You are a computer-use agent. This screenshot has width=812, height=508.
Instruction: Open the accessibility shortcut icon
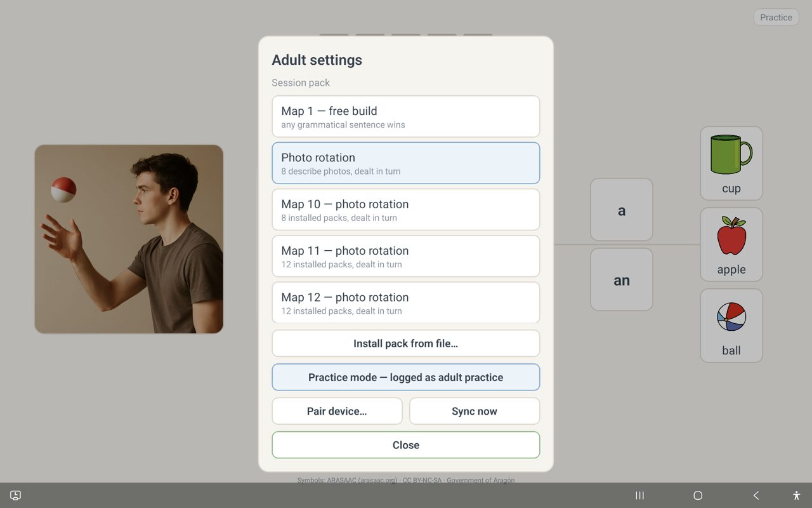click(x=796, y=495)
